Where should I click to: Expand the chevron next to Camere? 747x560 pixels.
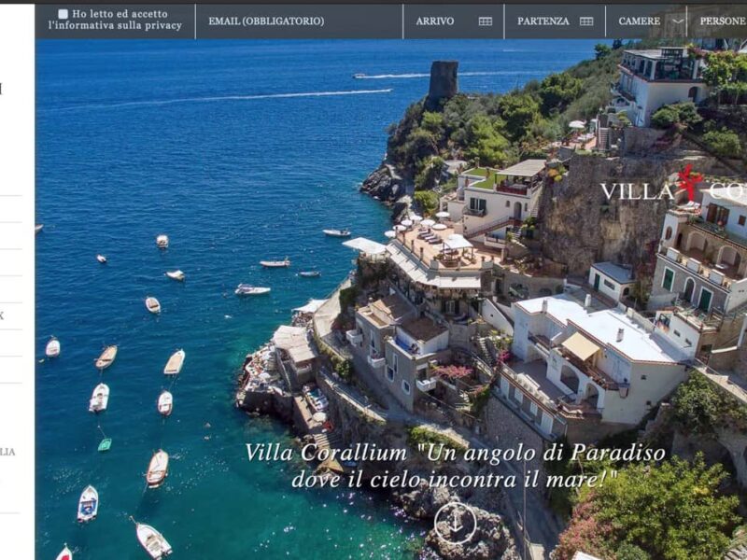point(678,21)
